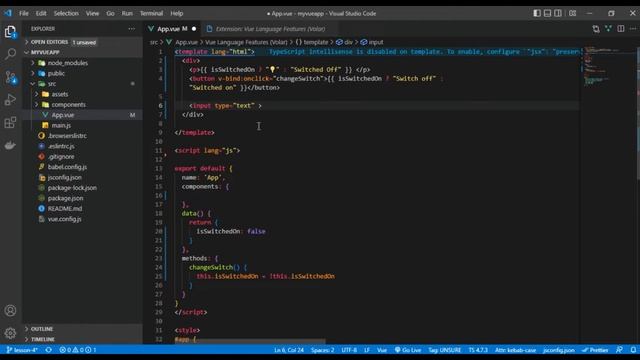Open the errors and warnings count
This screenshot has width=640, height=360.
point(78,350)
